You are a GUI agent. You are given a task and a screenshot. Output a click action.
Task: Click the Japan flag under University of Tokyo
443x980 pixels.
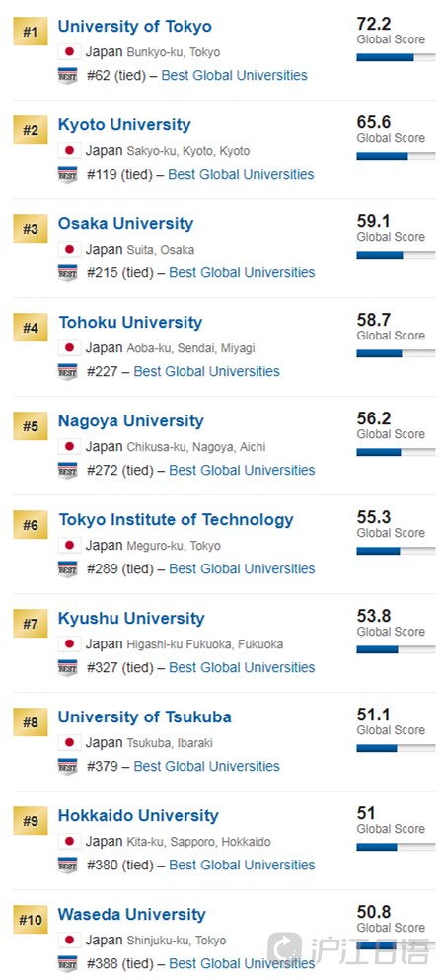pos(69,52)
